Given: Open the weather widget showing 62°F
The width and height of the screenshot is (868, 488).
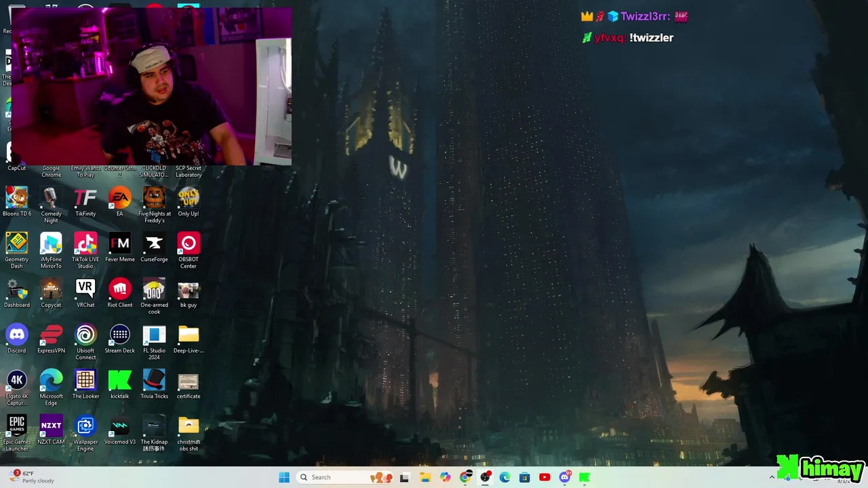Looking at the screenshot, I should click(x=33, y=477).
